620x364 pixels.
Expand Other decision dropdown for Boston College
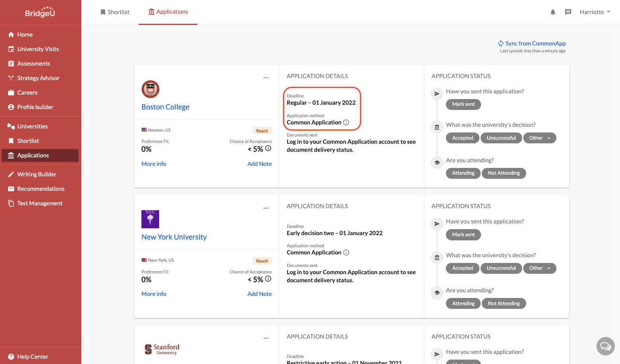click(x=539, y=138)
